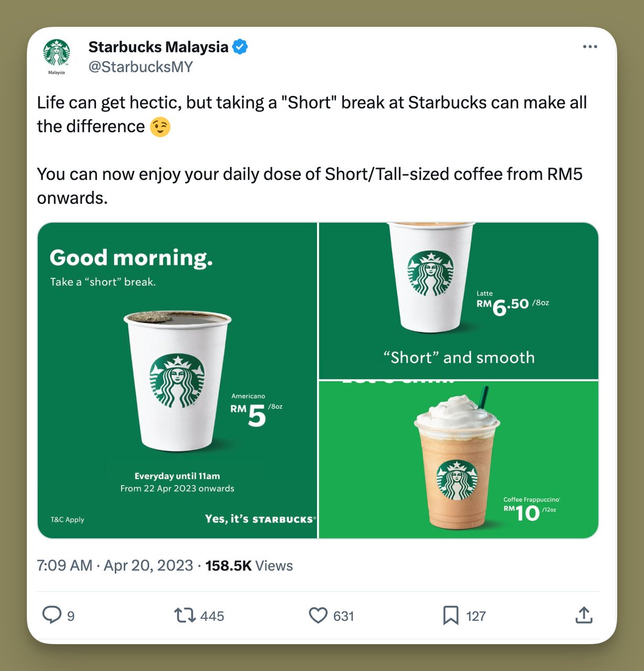The height and width of the screenshot is (671, 644).
Task: Open the reply comment icon showing 9
Action: (52, 616)
